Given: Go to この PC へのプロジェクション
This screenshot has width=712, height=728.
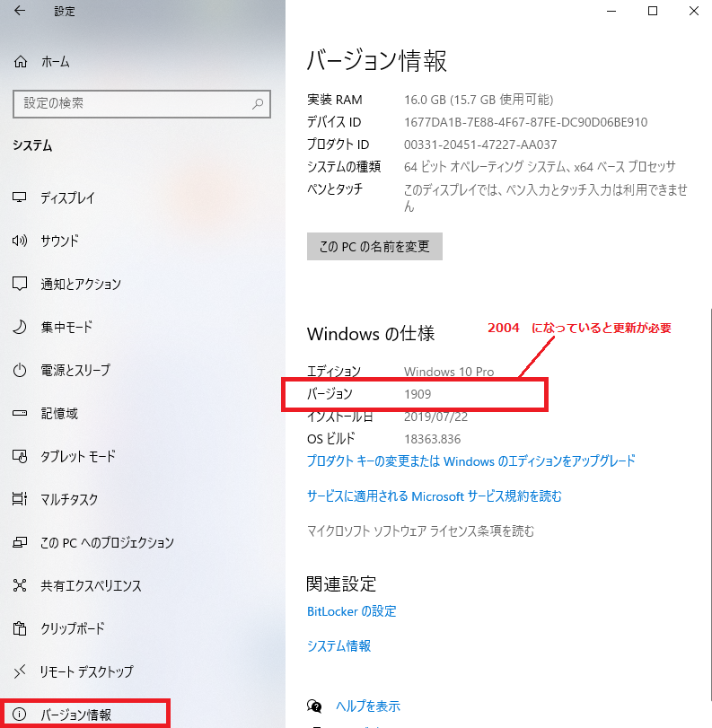Looking at the screenshot, I should [x=107, y=542].
